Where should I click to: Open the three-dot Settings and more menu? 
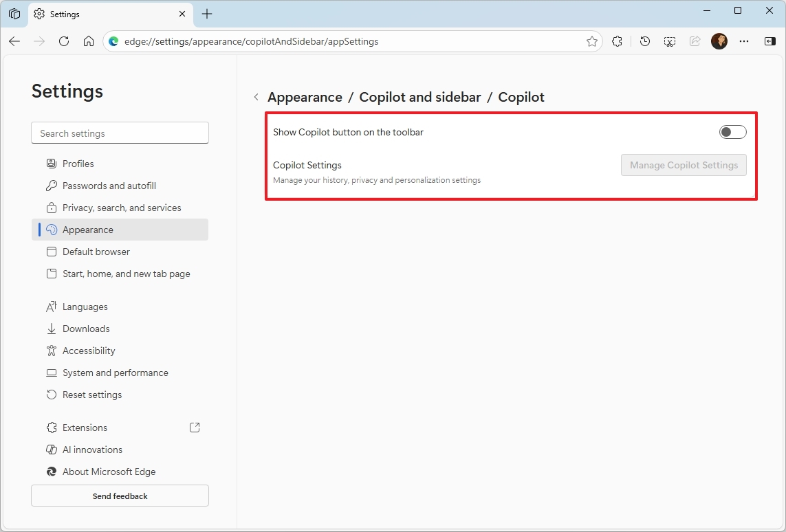[x=744, y=41]
